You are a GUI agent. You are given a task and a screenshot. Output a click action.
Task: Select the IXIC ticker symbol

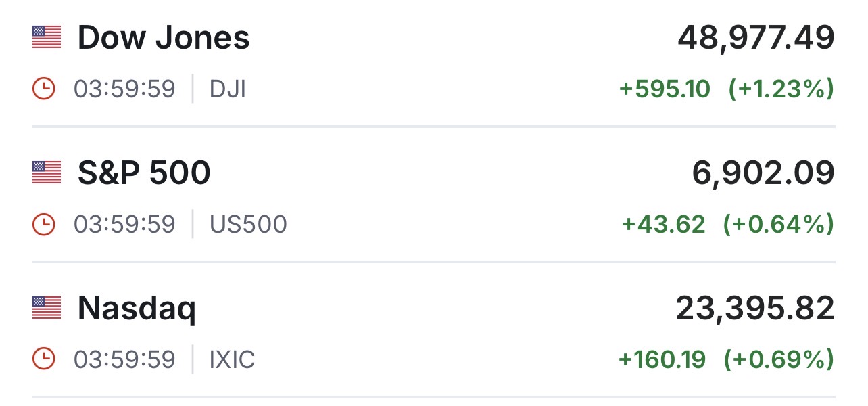(x=233, y=360)
